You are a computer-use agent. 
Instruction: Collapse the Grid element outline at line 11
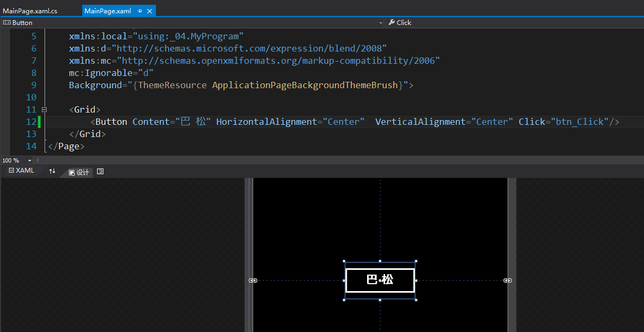tap(44, 109)
